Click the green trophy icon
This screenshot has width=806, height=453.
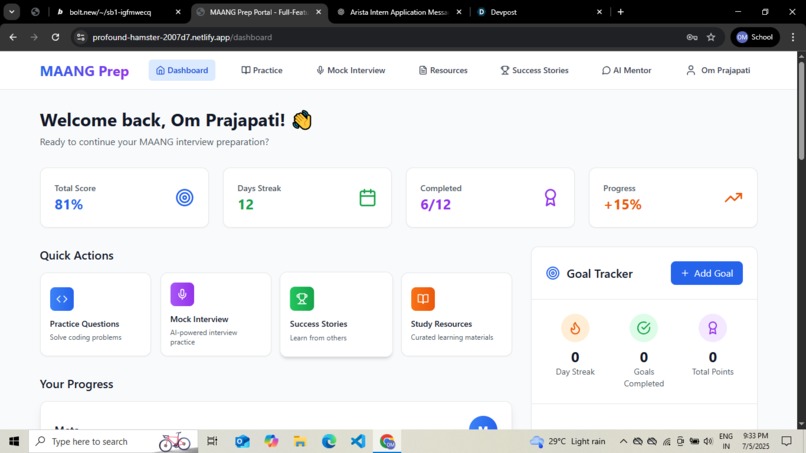click(x=302, y=299)
